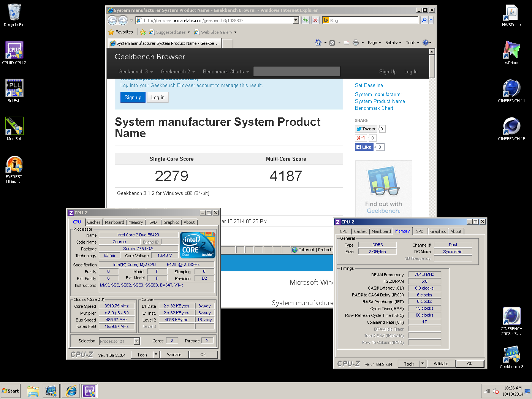Select SPD tab in left CPU-Z window
The width and height of the screenshot is (532, 399).
[x=153, y=222]
